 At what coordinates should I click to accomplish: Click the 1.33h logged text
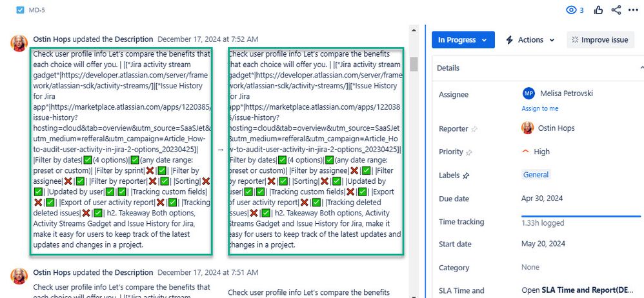tap(543, 223)
